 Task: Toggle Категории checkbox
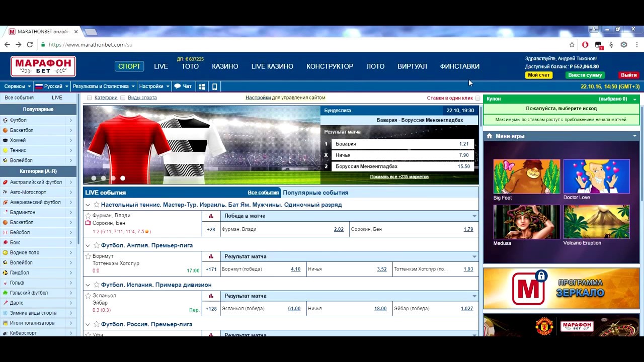click(90, 98)
